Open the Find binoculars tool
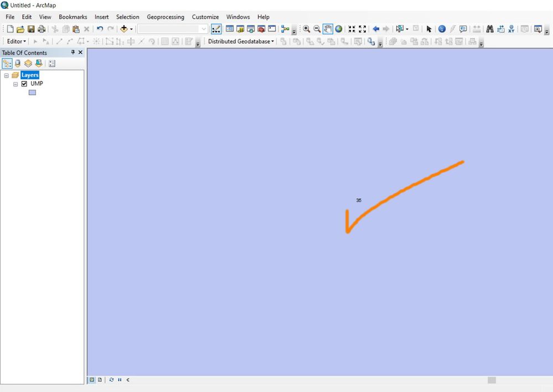The image size is (553, 392). pos(490,29)
